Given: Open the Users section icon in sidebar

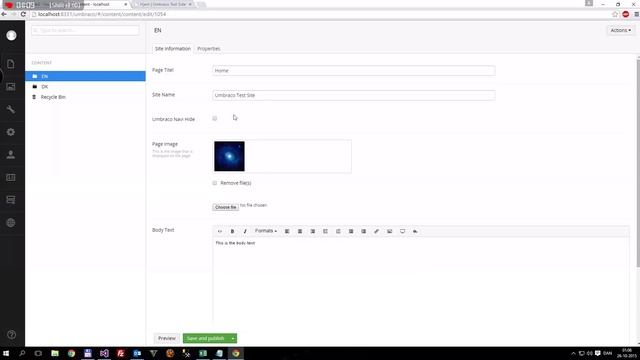Looking at the screenshot, I should pyautogui.click(x=11, y=155).
